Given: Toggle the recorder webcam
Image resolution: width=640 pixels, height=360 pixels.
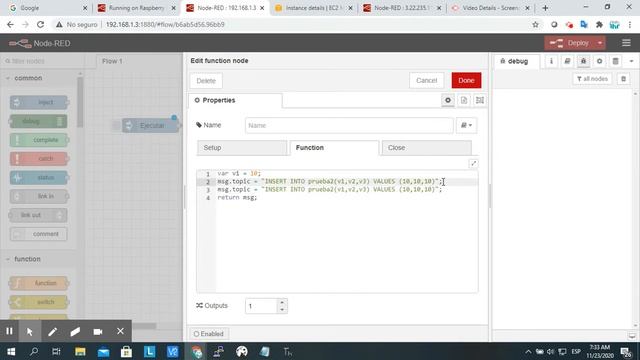Looking at the screenshot, I should [98, 331].
